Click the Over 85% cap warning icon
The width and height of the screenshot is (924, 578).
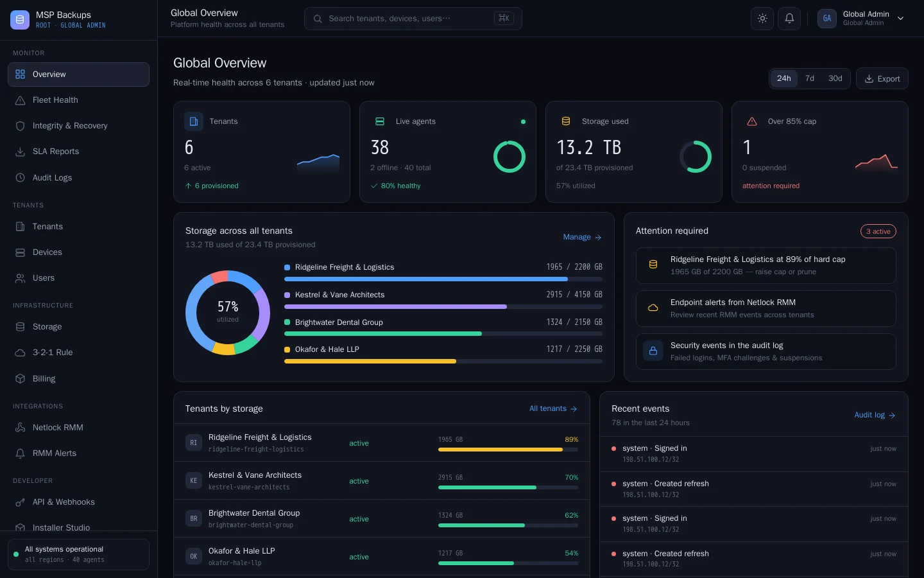pos(752,121)
